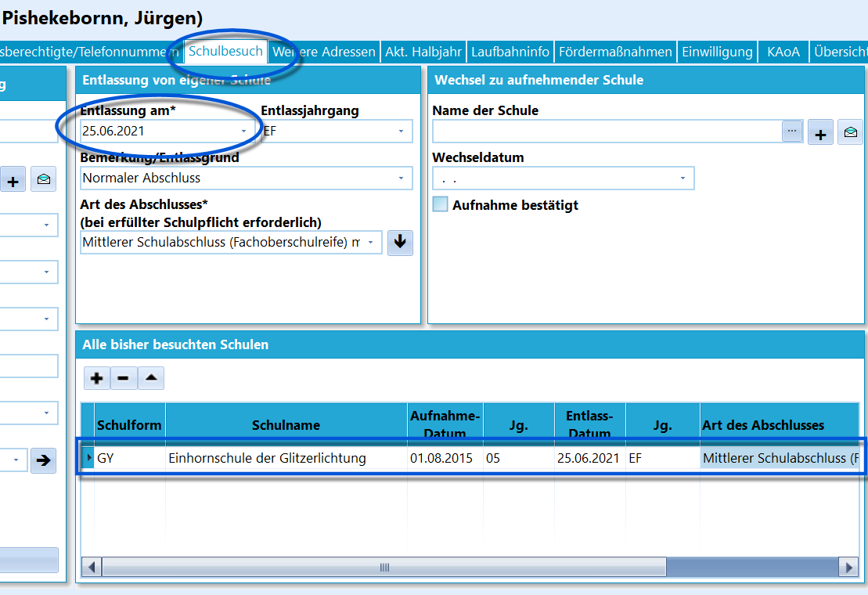Click the Schulname column header
868x595 pixels.
point(286,425)
